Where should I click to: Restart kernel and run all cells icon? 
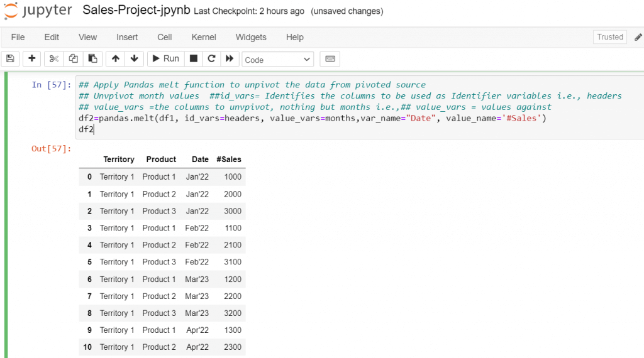229,59
